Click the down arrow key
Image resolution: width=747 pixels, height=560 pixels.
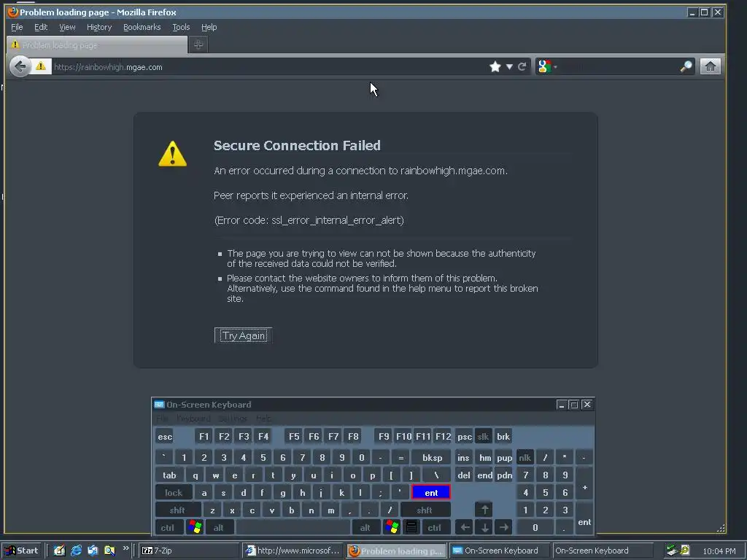(x=484, y=528)
